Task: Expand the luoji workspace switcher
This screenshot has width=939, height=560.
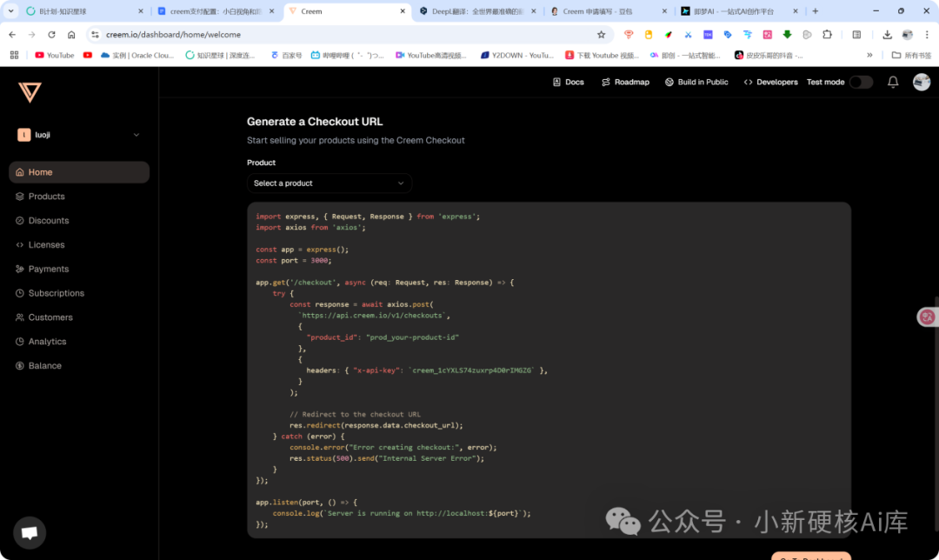Action: coord(79,135)
